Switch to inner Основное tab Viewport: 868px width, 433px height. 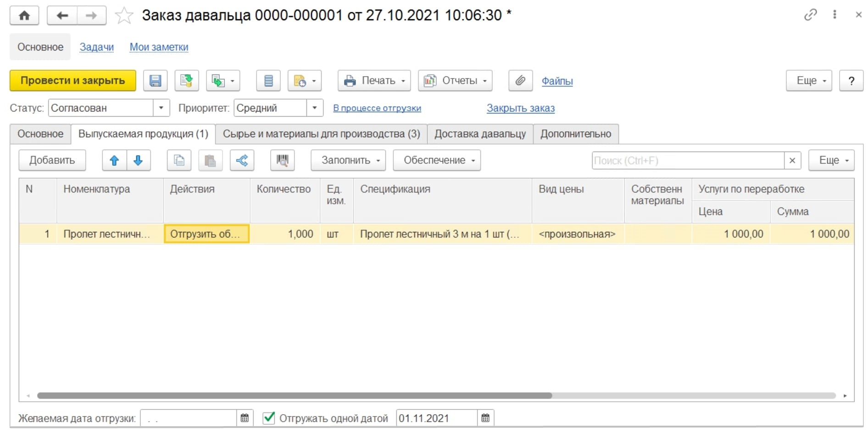[40, 134]
